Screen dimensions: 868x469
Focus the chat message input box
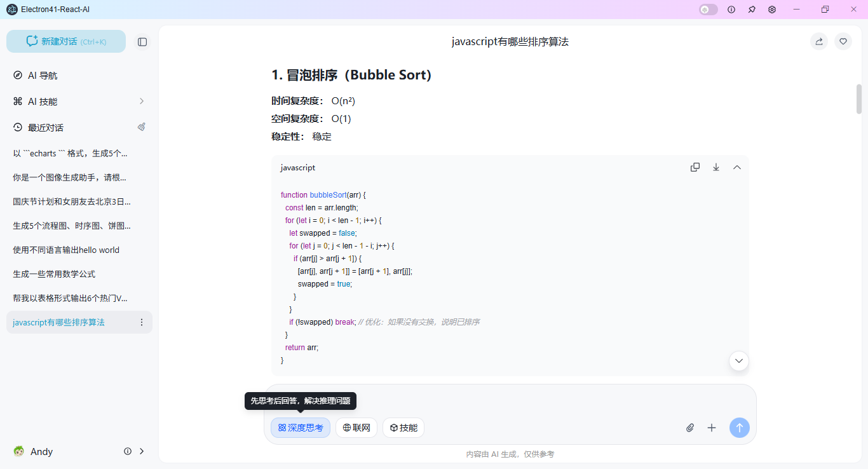click(510, 400)
